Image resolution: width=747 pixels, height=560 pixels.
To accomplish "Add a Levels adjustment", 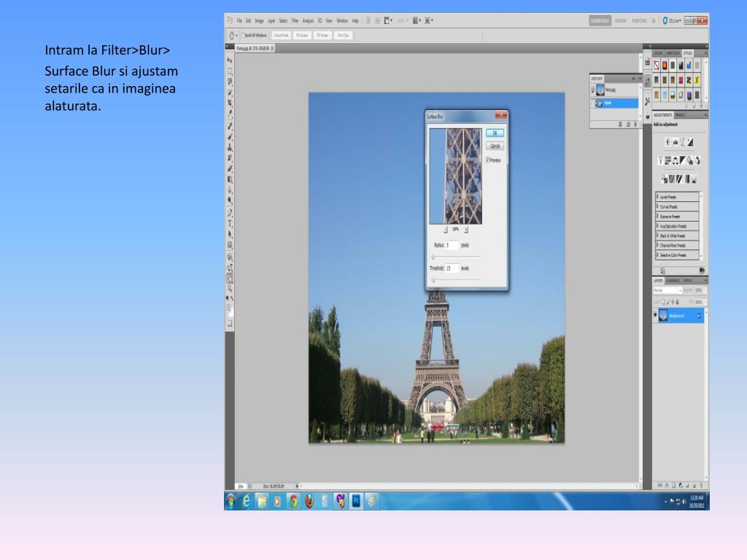I will 676,141.
